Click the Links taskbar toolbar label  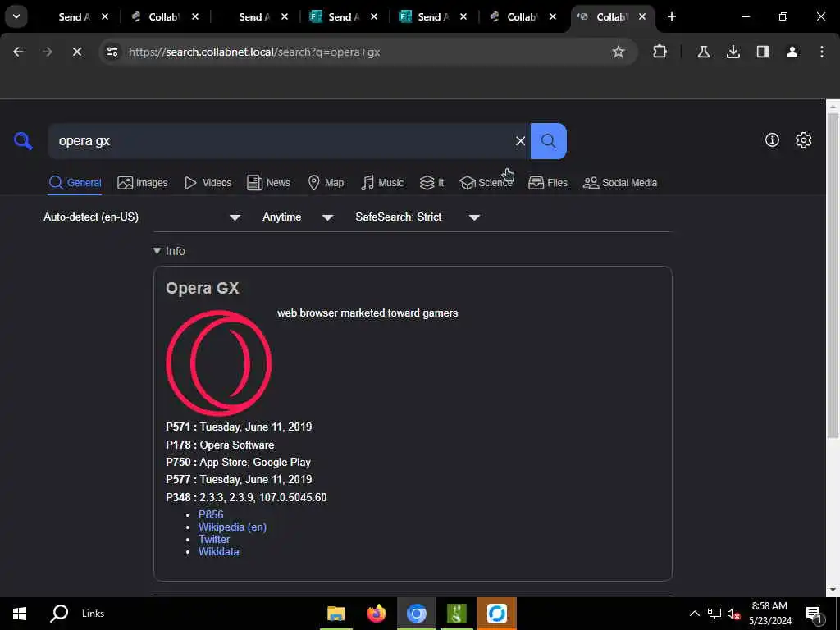(94, 614)
